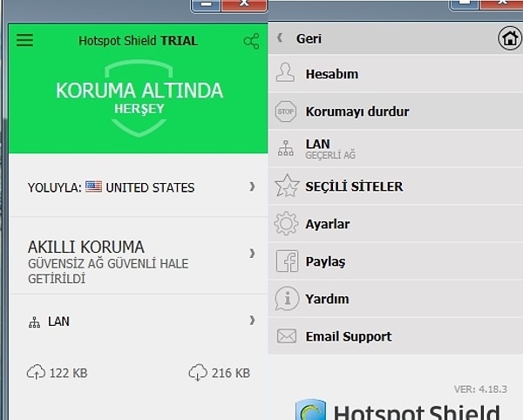Click the LAN network icon in main panel
Image resolution: width=523 pixels, height=420 pixels.
coord(34,322)
